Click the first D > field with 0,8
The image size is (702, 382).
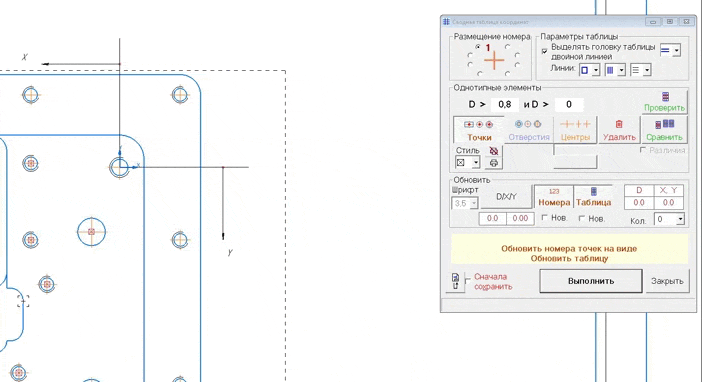pyautogui.click(x=505, y=104)
